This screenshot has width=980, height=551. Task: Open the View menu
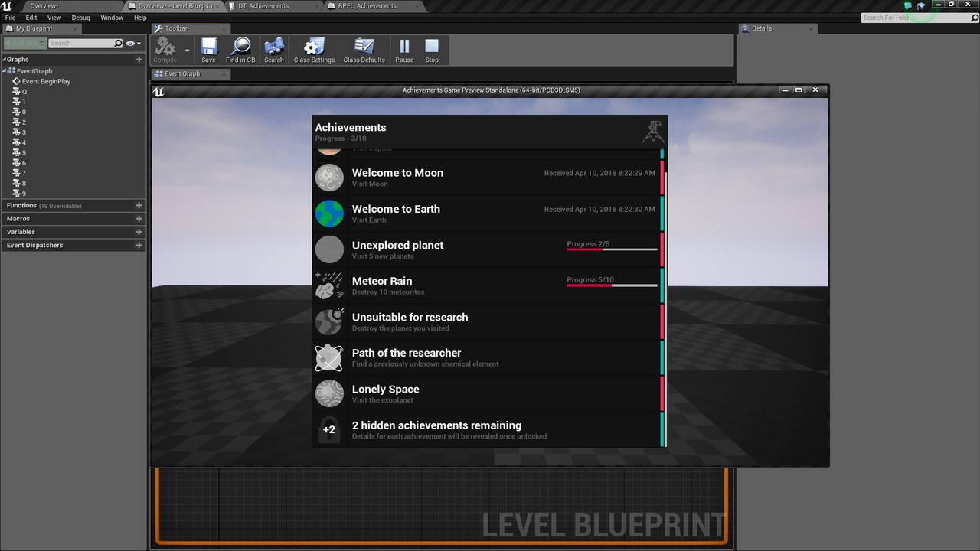[x=54, y=18]
